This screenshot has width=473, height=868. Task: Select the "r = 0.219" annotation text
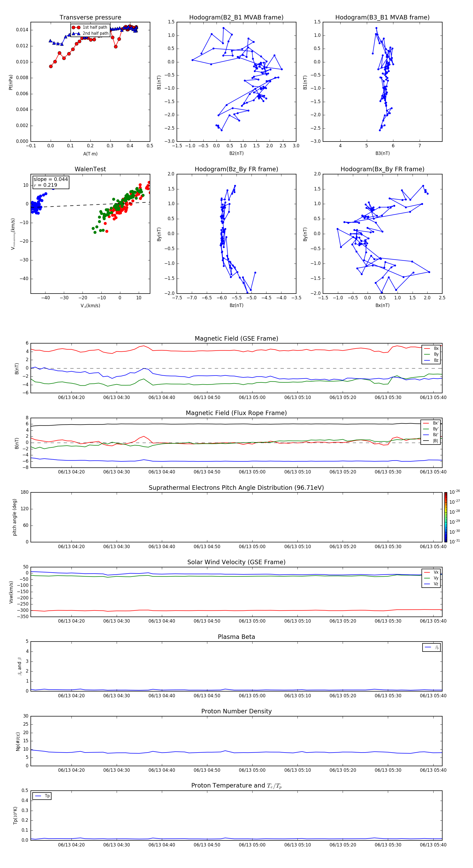45,185
